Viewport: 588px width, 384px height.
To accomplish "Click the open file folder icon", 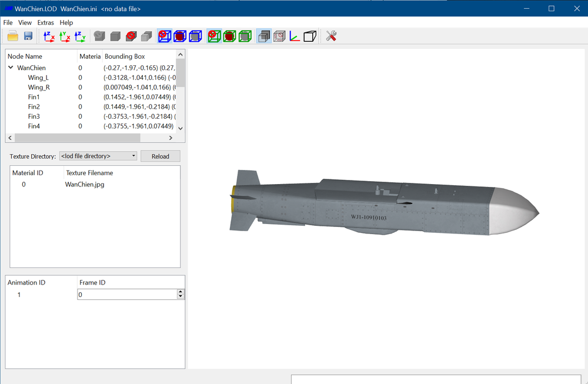I will click(x=13, y=36).
